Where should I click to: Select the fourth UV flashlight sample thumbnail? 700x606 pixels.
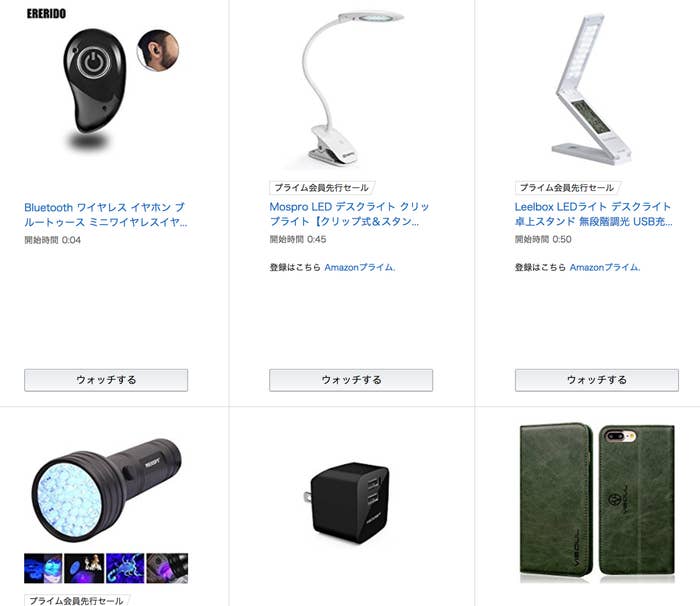[x=167, y=568]
